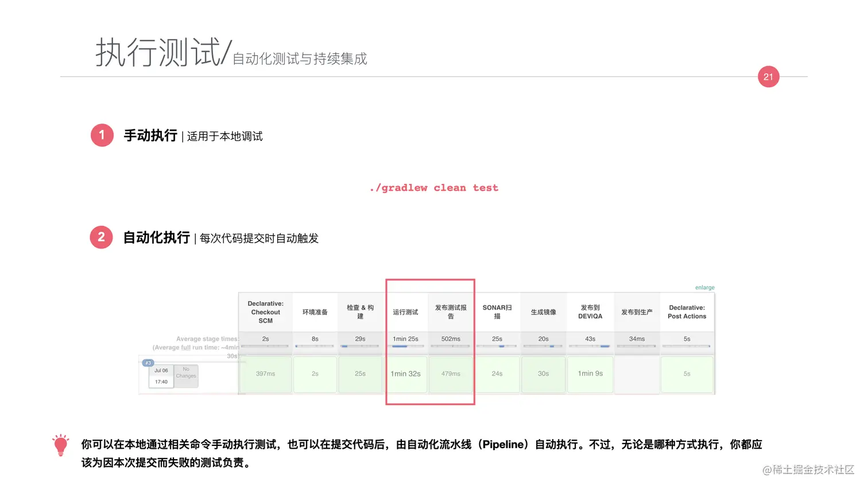Click the enlarge link above the pipeline
Viewport: 868px width, 489px height.
click(x=704, y=287)
